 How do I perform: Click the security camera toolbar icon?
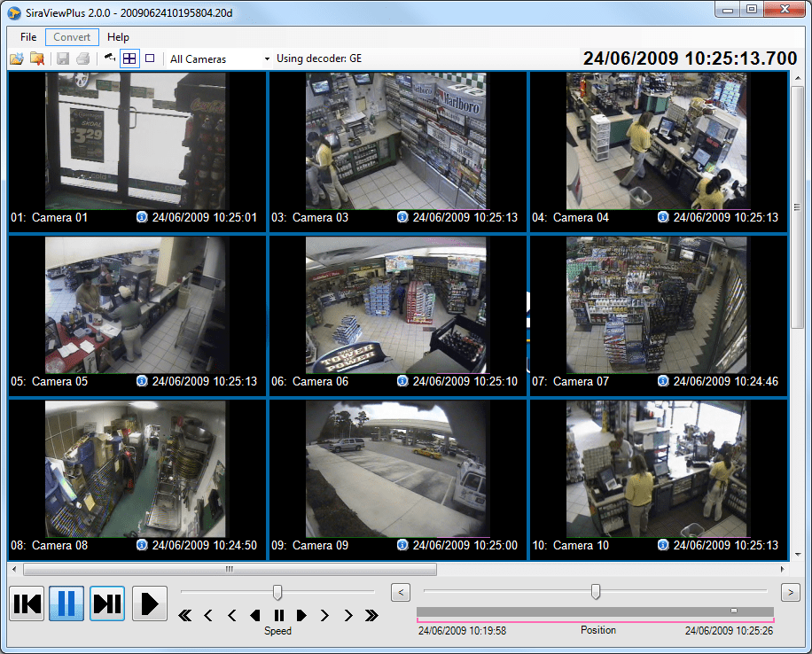click(x=109, y=58)
